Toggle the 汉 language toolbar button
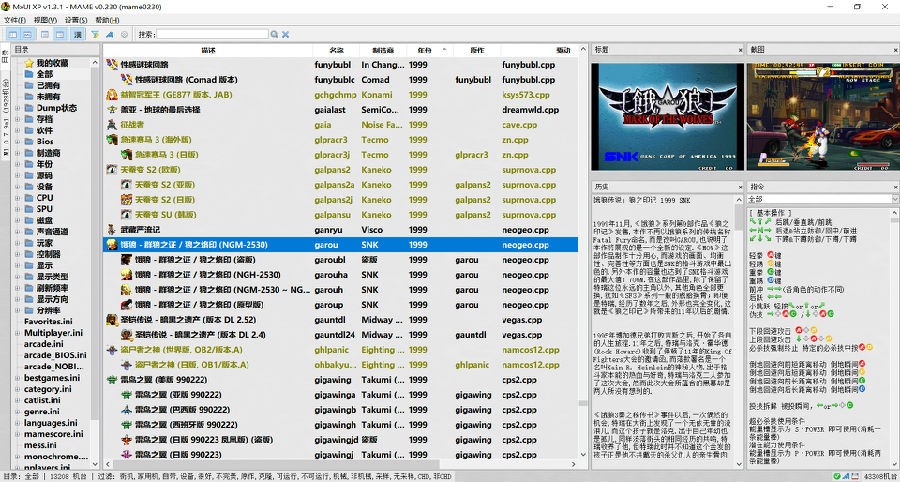Screen dimensions: 900x482 77,34
